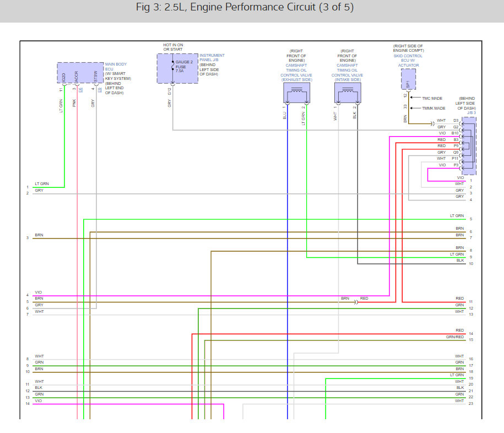Image resolution: width=504 pixels, height=433 pixels.
Task: Click the J/B 3 connector block
Action: [x=469, y=146]
